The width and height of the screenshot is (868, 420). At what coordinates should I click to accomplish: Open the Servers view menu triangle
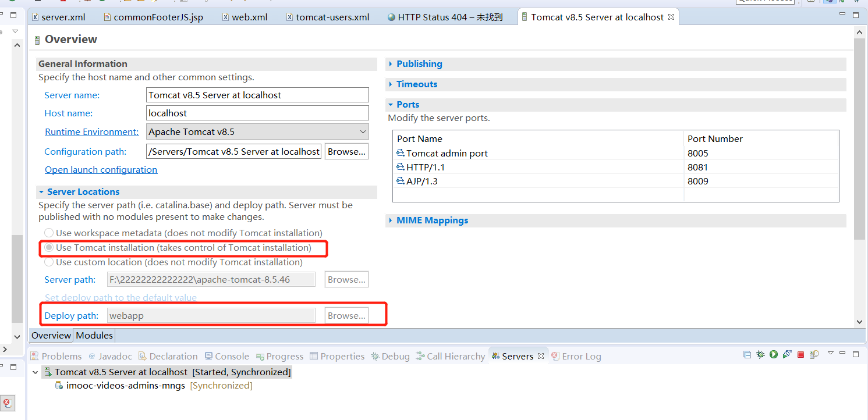[x=831, y=353]
